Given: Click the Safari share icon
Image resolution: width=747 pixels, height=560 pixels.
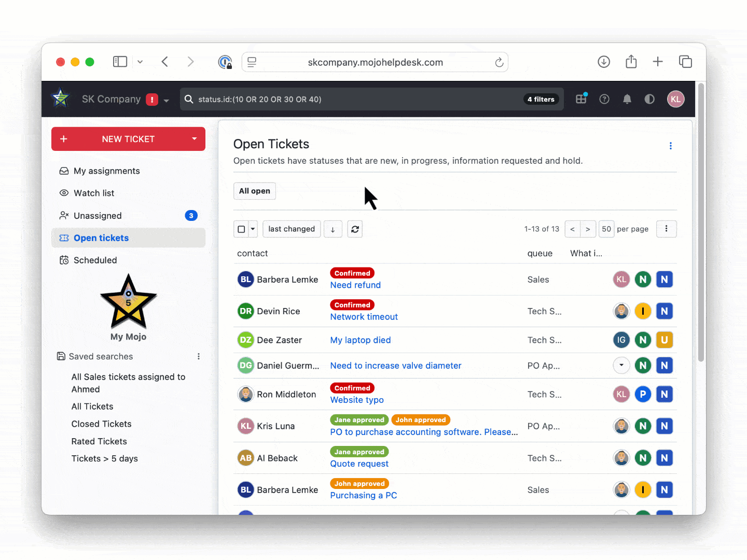Looking at the screenshot, I should (x=631, y=62).
